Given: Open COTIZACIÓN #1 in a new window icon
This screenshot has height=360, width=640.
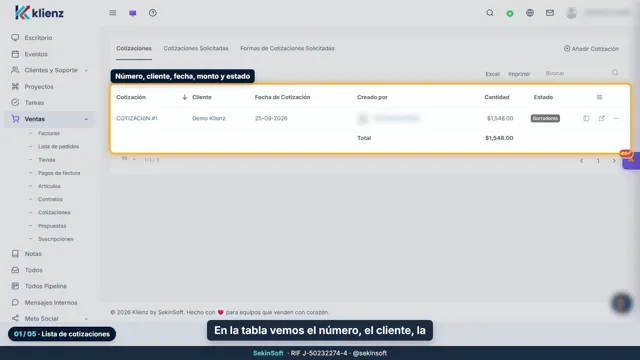Looking at the screenshot, I should click(601, 118).
